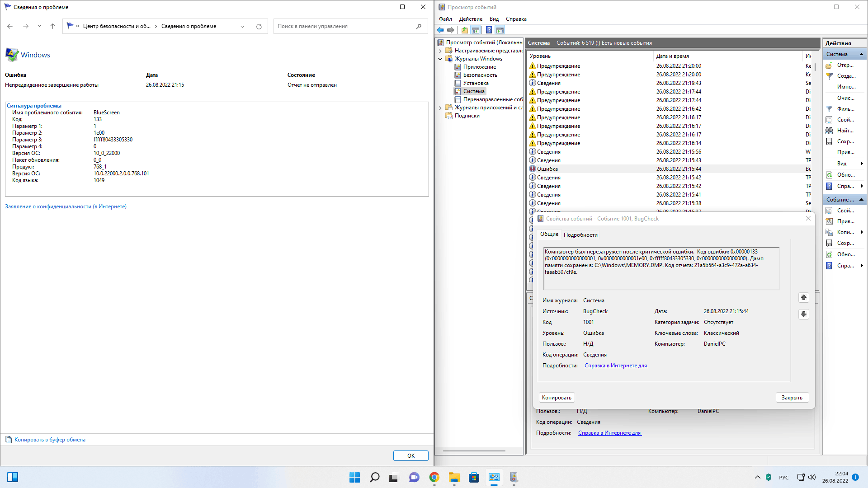The height and width of the screenshot is (488, 868).
Task: Open the Windows Start menu
Action: [x=355, y=477]
